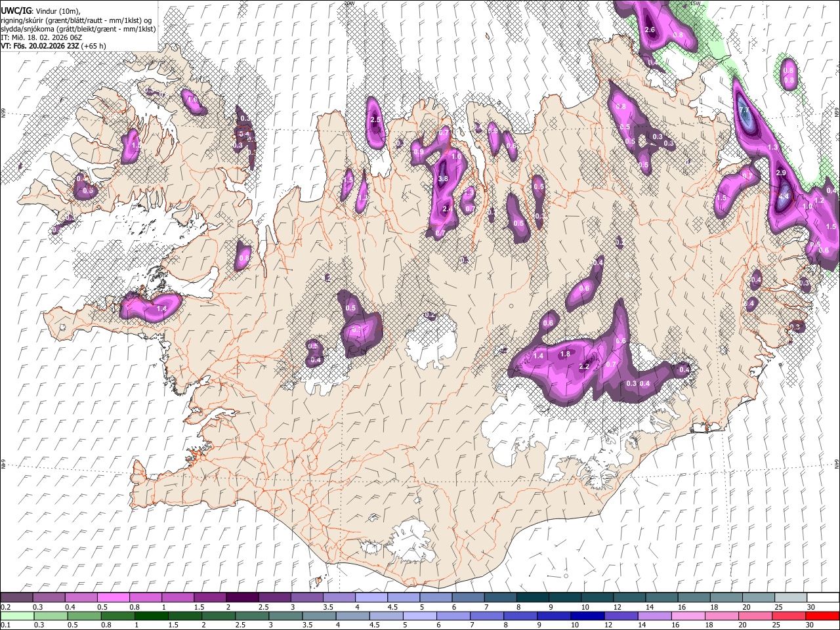Click the 1.8 precipitation value on the map

(x=565, y=354)
